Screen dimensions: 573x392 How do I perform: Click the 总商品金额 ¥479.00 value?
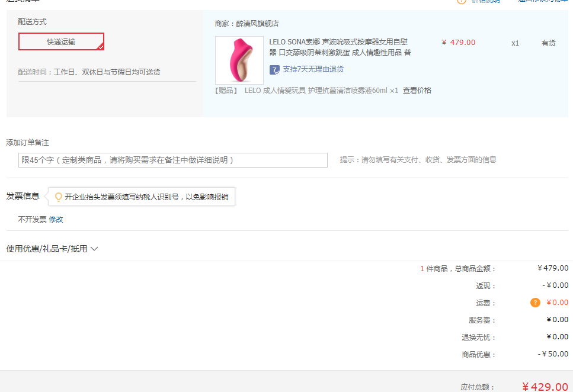tap(553, 268)
